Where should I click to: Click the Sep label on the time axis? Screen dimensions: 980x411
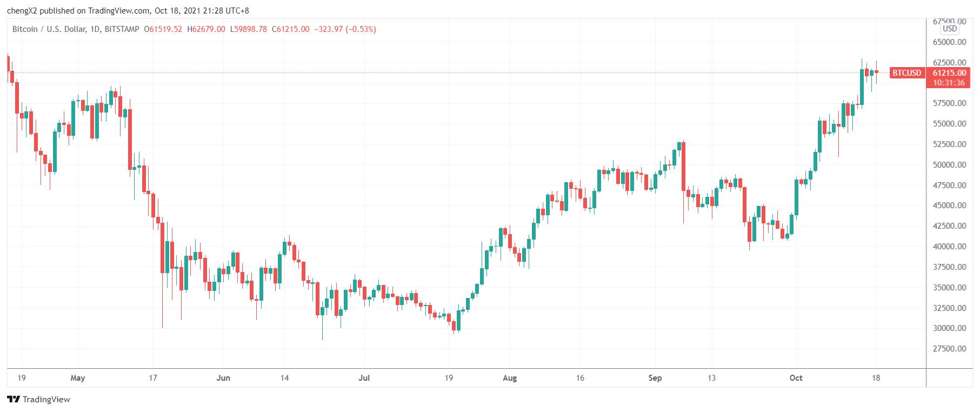(655, 378)
